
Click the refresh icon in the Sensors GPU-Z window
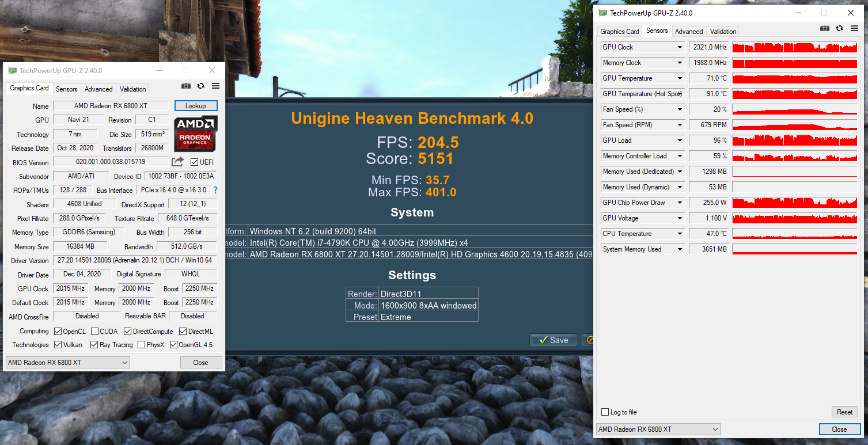coord(840,28)
